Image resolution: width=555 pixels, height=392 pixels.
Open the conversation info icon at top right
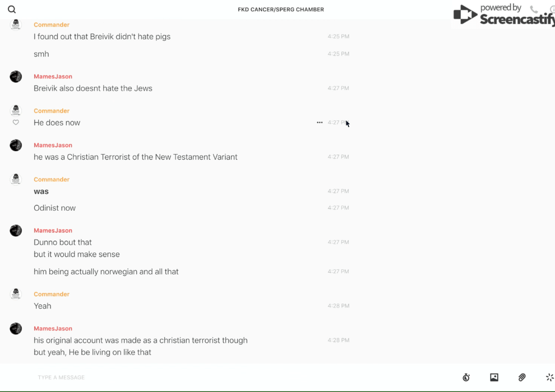point(552,10)
